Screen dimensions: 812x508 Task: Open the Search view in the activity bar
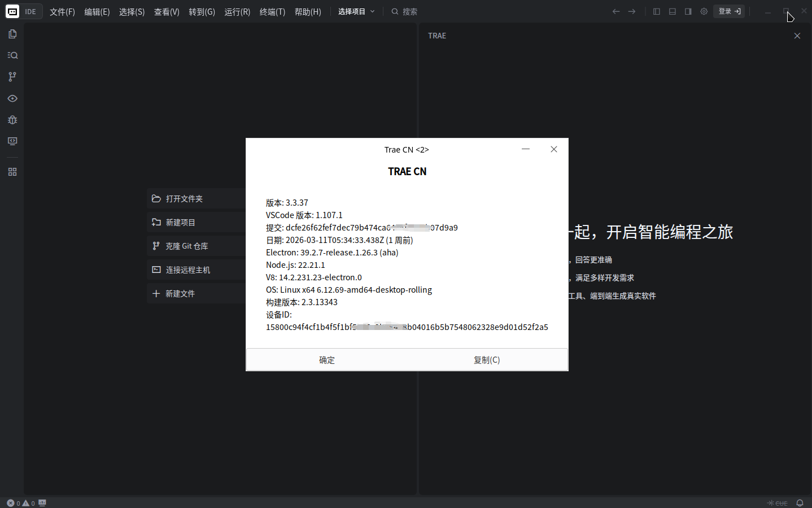(x=12, y=55)
